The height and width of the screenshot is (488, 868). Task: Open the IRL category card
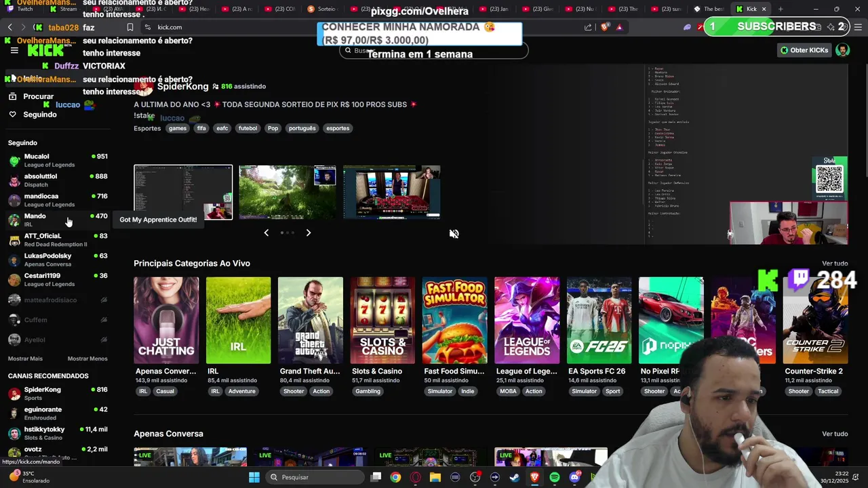pos(238,320)
